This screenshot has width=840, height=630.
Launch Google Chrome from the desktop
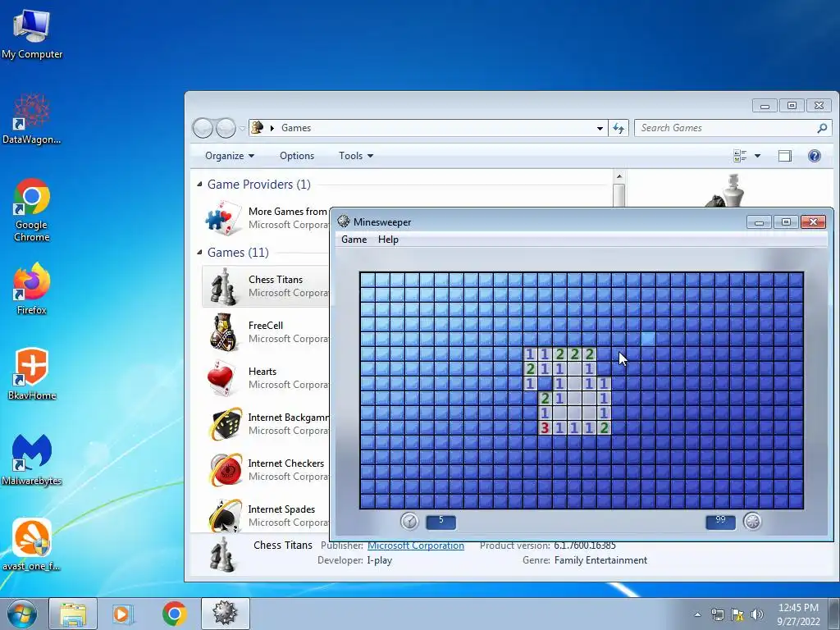[x=32, y=197]
